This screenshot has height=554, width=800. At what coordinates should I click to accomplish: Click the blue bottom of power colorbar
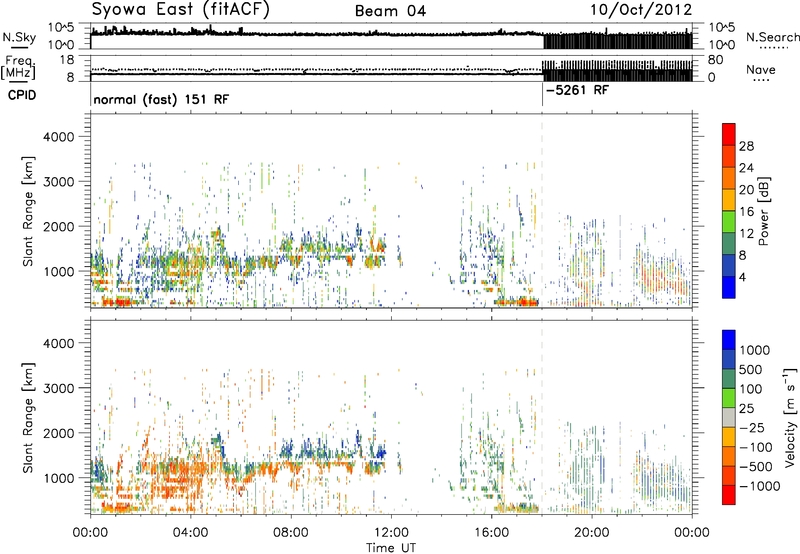pyautogui.click(x=729, y=287)
